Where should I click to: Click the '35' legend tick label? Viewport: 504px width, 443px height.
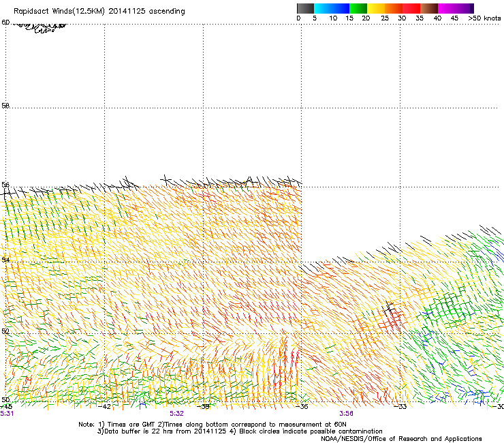point(420,18)
